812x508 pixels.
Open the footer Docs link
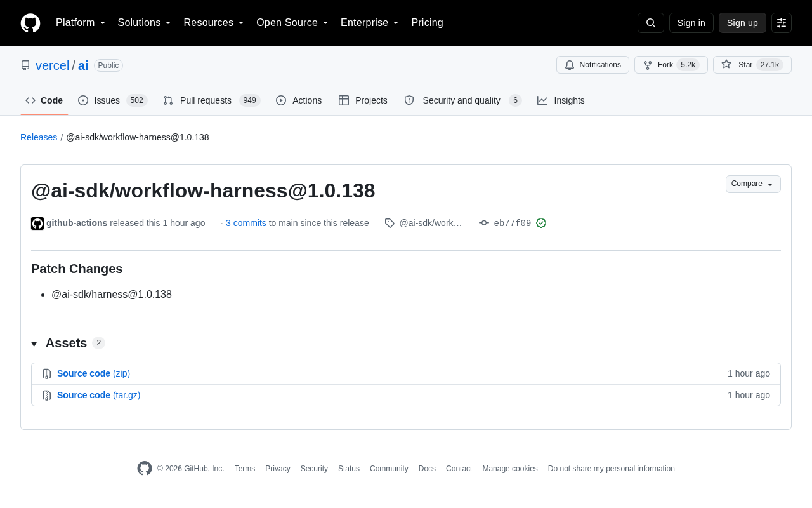427,469
